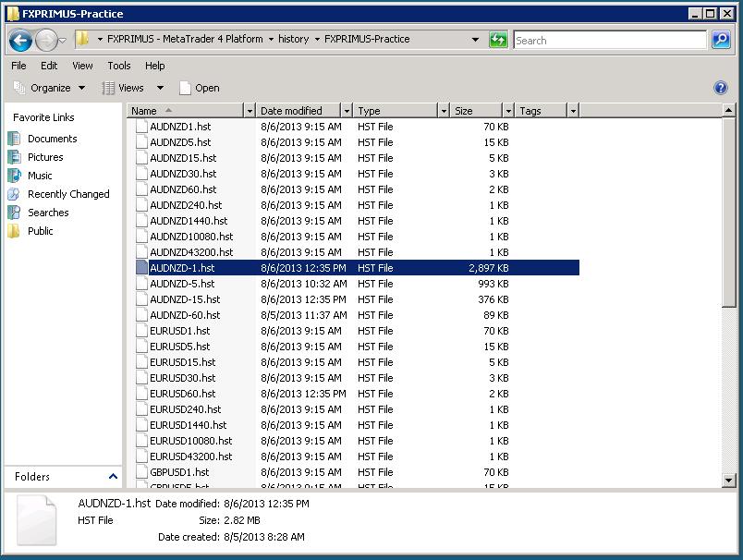The image size is (743, 560).
Task: Open Documents favorite link icon
Action: [14, 139]
